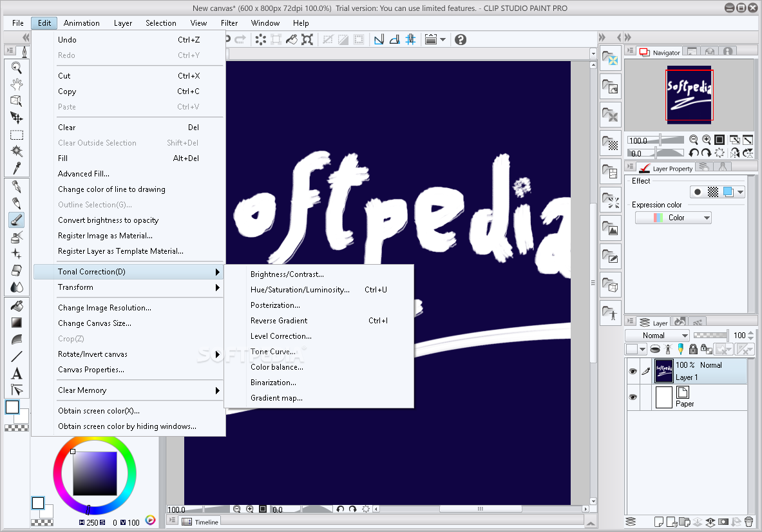The image size is (762, 532).
Task: Select the Gradient tool
Action: pyautogui.click(x=17, y=323)
